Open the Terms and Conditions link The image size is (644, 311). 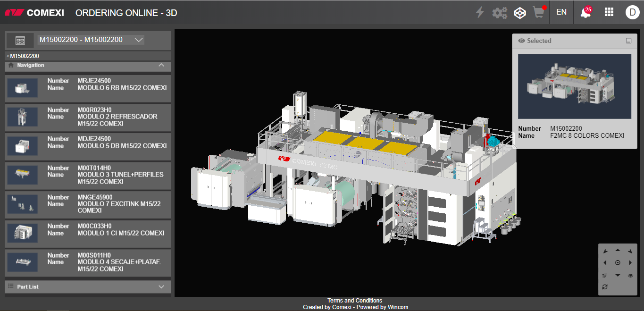tap(355, 301)
